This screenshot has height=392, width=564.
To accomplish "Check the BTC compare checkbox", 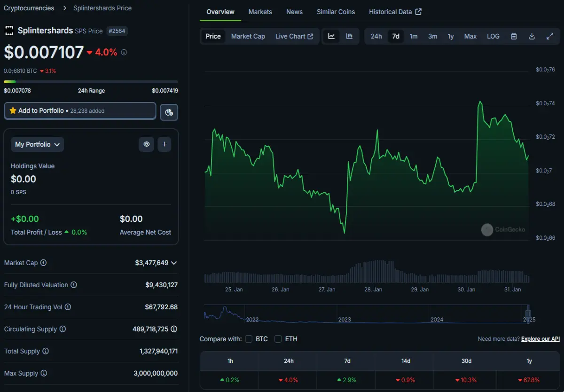I will tap(249, 339).
